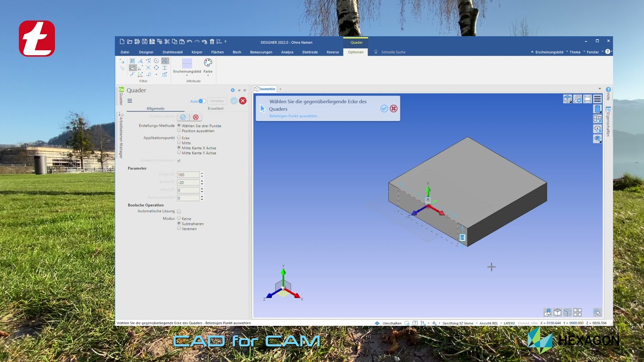Image resolution: width=644 pixels, height=362 pixels.
Task: Switch to the Isometrie view tab
Action: (x=265, y=89)
